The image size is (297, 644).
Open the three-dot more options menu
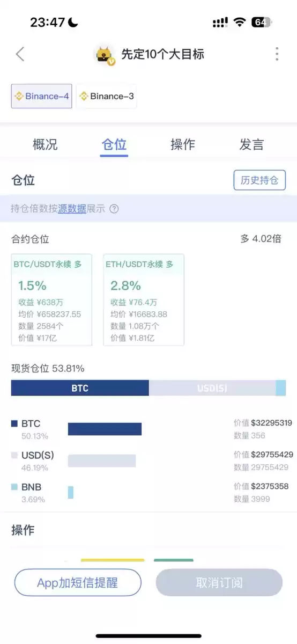(277, 54)
